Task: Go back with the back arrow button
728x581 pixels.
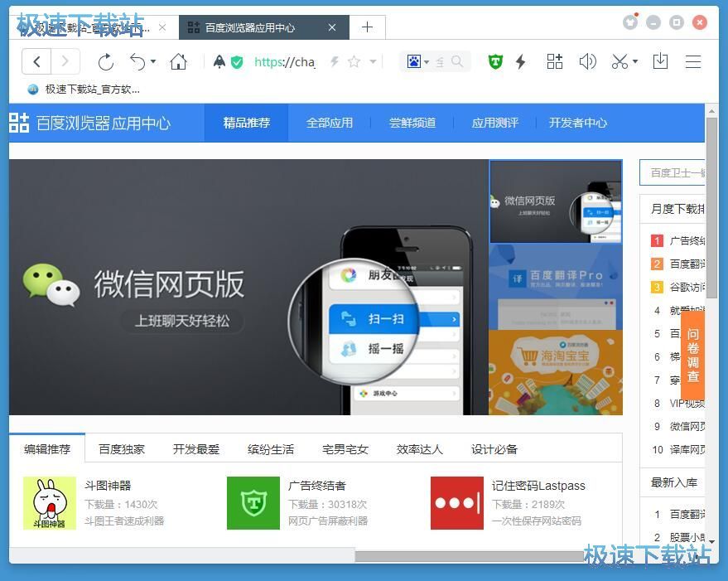Action: pyautogui.click(x=36, y=61)
